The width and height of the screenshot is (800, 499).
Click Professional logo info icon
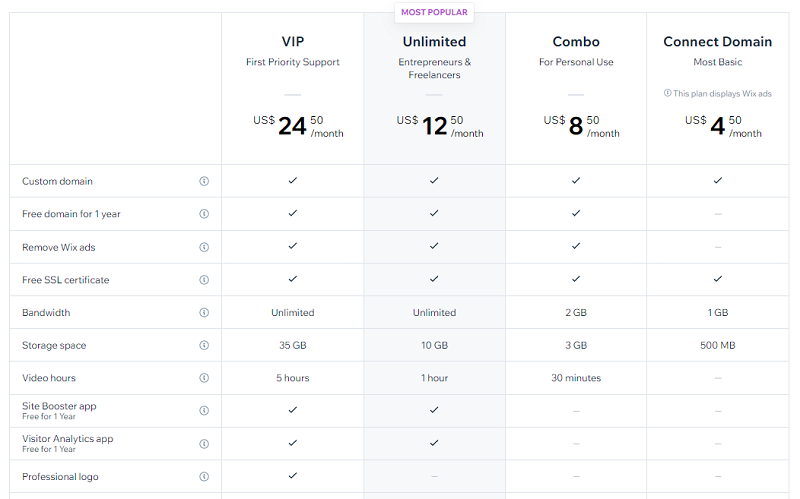coord(204,477)
